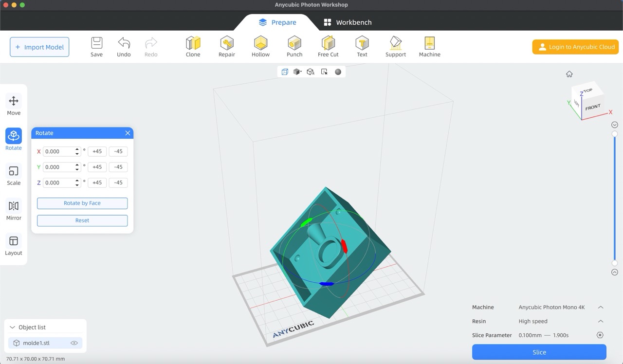Select the Move tool in sidebar
The height and width of the screenshot is (364, 623).
14,105
